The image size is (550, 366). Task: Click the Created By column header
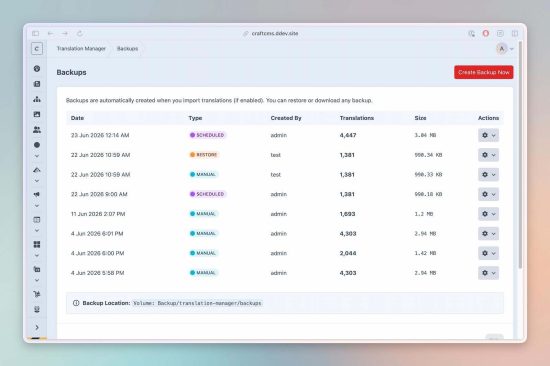point(286,118)
